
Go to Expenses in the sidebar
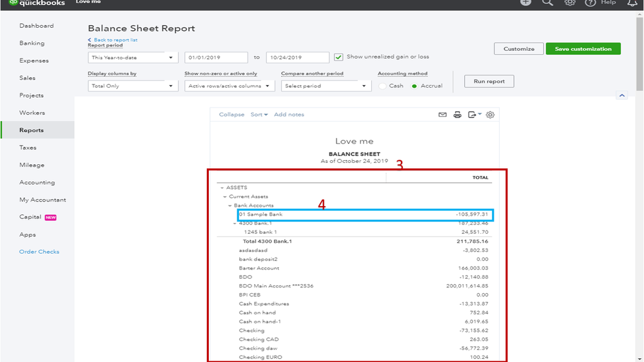pos(34,61)
